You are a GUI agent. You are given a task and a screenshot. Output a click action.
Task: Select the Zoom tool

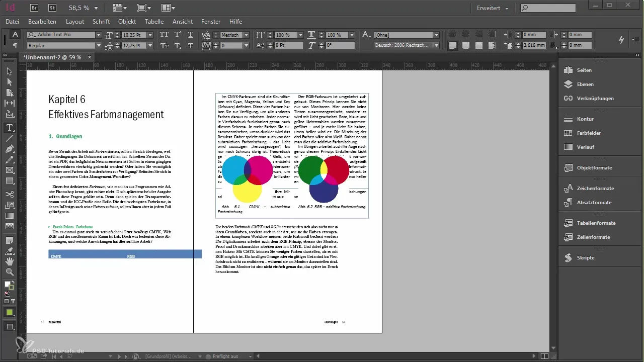(10, 272)
